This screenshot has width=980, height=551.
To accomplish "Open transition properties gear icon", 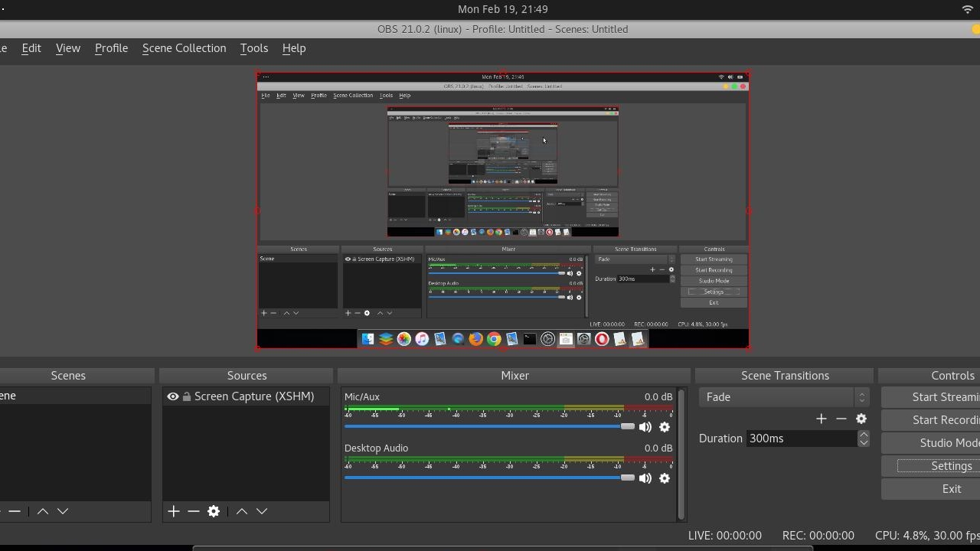I will [861, 419].
